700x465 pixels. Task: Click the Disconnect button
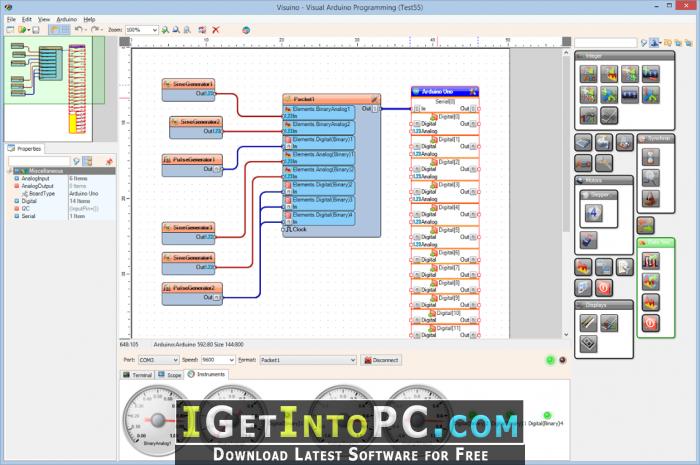pos(381,360)
